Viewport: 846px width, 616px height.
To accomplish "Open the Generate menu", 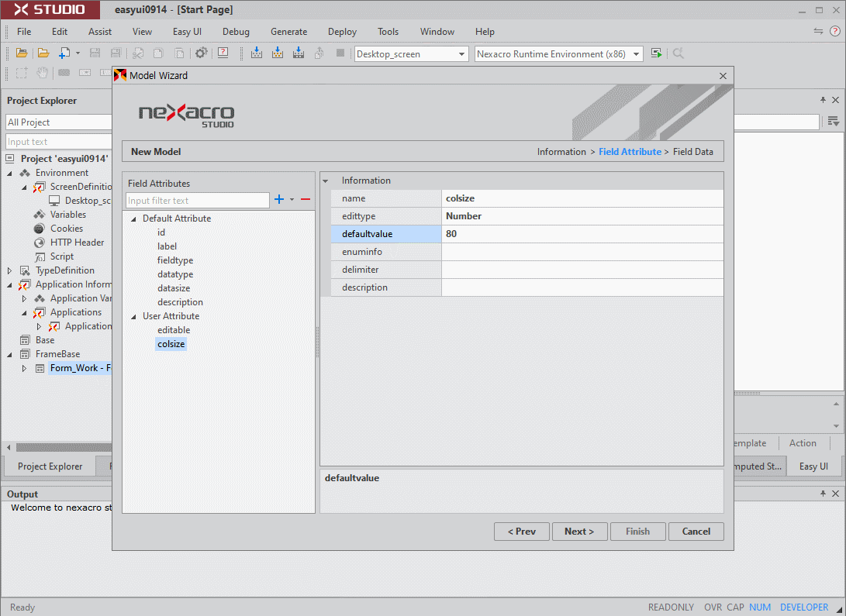I will [x=288, y=32].
